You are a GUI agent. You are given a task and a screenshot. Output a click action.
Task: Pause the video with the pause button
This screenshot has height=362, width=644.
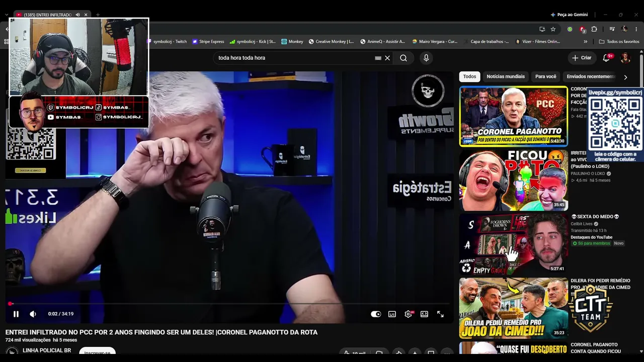16,314
